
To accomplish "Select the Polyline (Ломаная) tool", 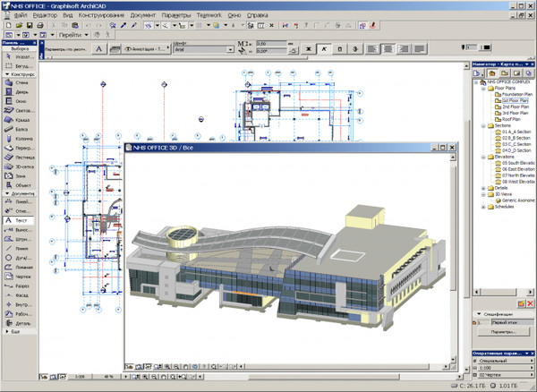I will (x=20, y=267).
